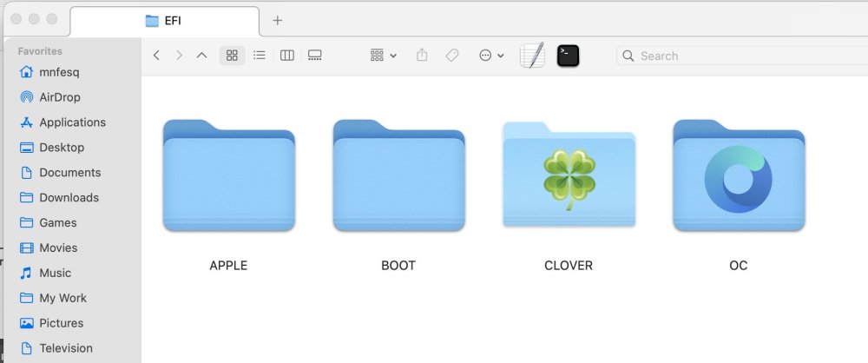Click the Favorites sidebar heading
Image resolution: width=868 pixels, height=363 pixels.
tap(40, 51)
